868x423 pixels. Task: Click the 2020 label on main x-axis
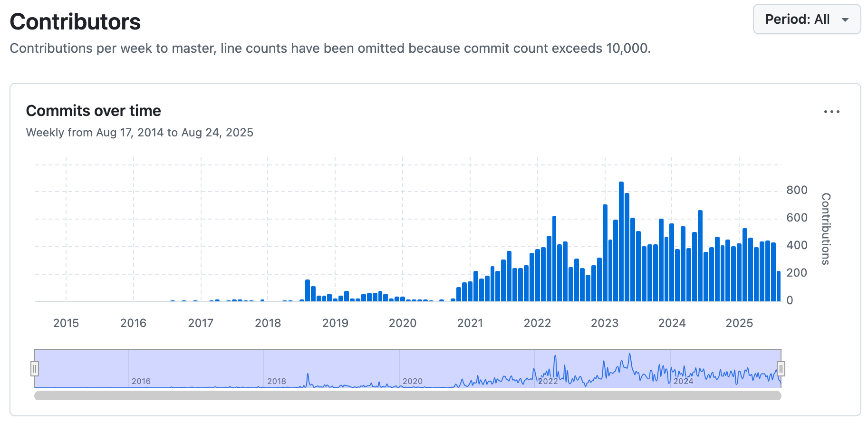point(403,323)
